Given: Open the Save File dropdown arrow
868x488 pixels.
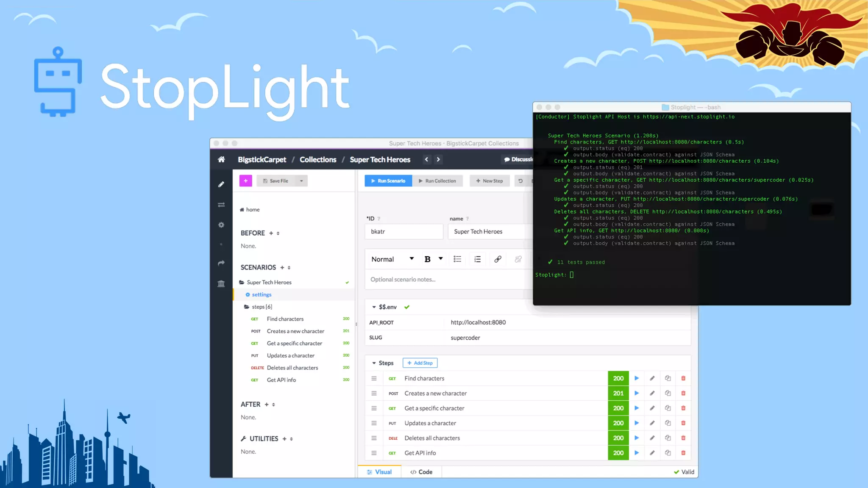Looking at the screenshot, I should 301,181.
